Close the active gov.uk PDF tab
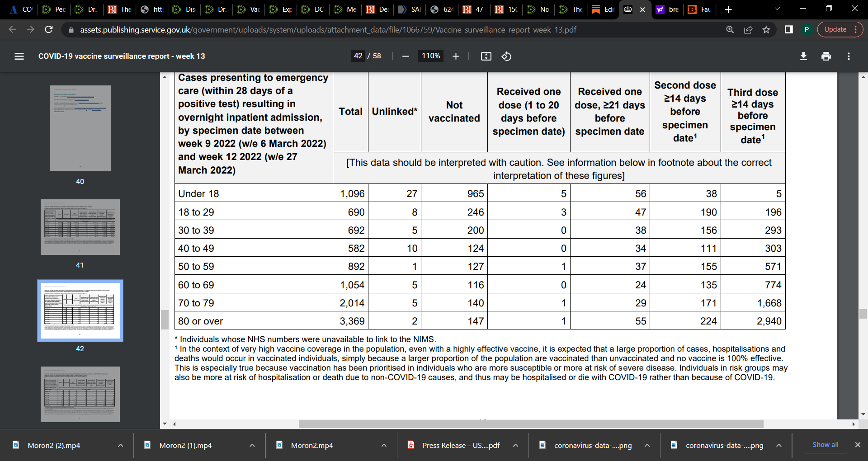The width and height of the screenshot is (868, 461). click(x=642, y=9)
